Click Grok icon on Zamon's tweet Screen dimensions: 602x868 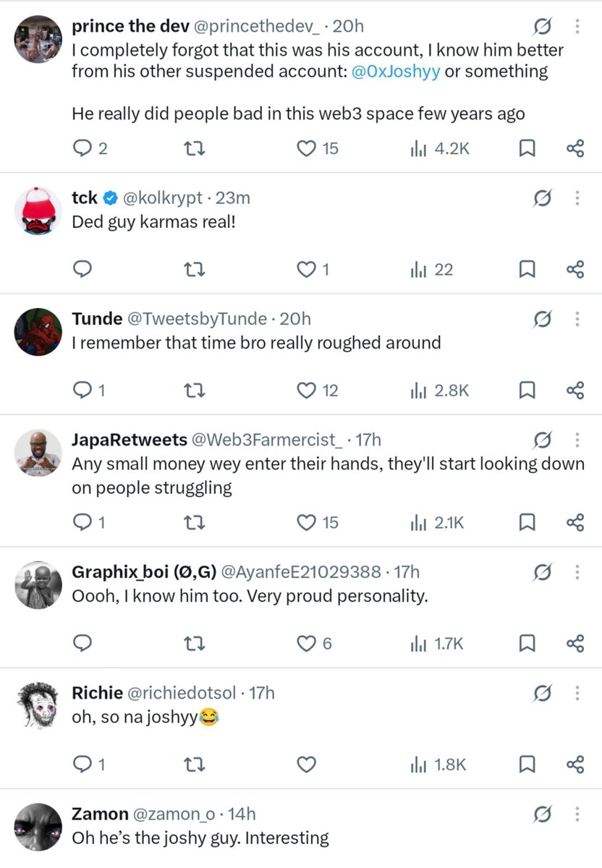tap(541, 814)
